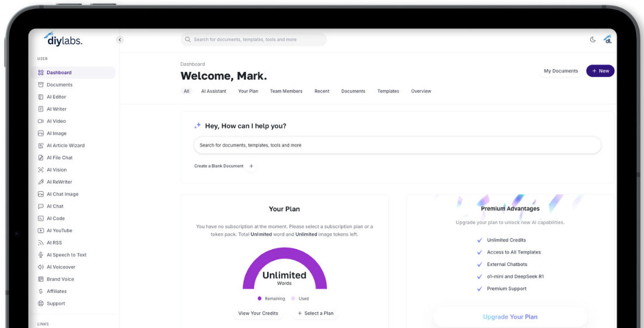
Task: Open the Overview tab
Action: 421,91
